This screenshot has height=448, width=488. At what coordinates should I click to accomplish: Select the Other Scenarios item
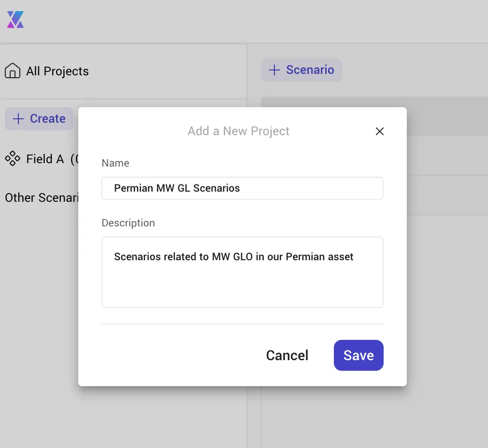[42, 197]
